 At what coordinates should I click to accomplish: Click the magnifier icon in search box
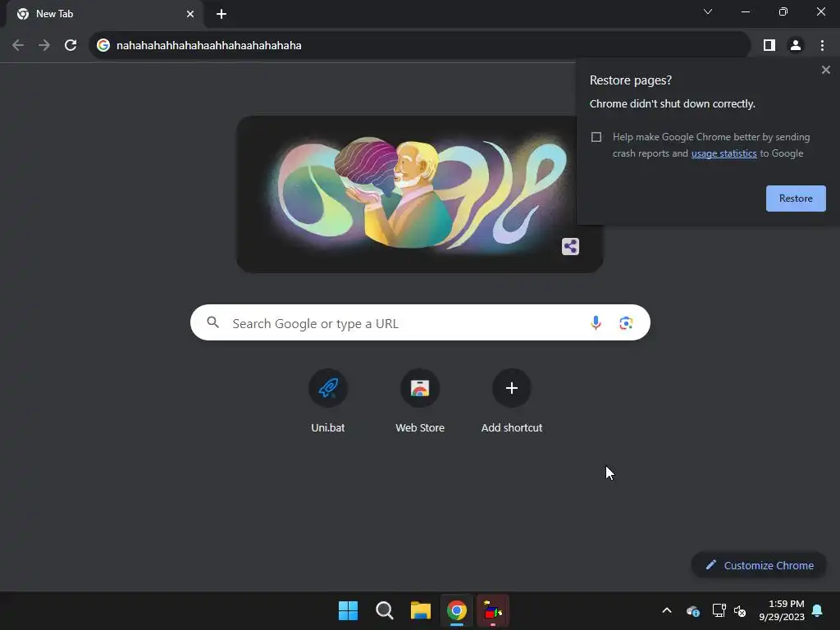[x=213, y=322]
